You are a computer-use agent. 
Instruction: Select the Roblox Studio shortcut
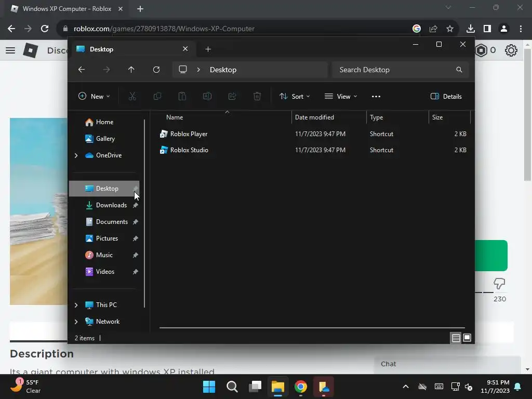189,150
